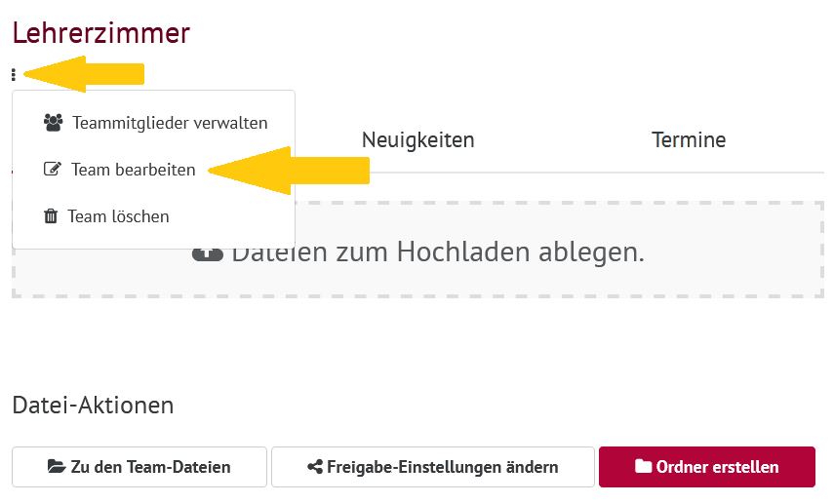Click the trash can icon
The width and height of the screenshot is (834, 504).
point(51,215)
